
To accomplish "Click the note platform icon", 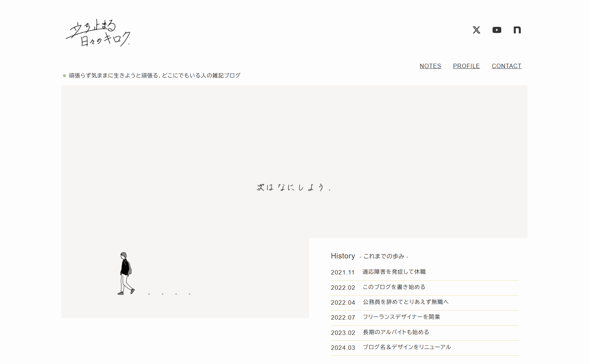I will (x=517, y=30).
